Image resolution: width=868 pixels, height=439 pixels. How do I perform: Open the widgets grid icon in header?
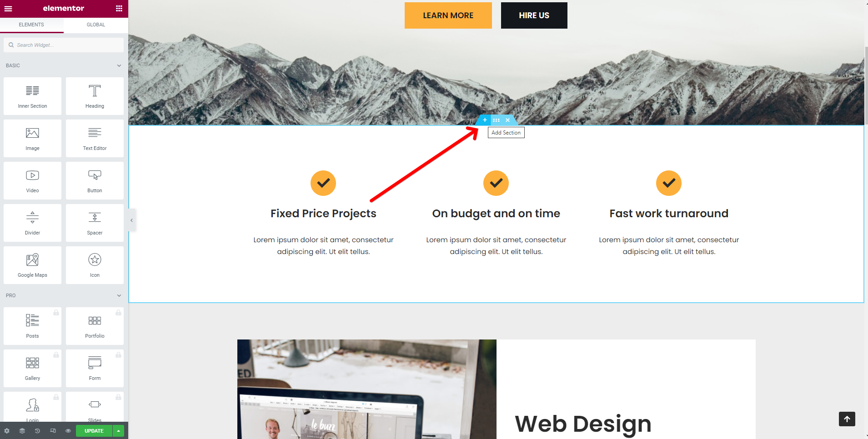pyautogui.click(x=119, y=9)
